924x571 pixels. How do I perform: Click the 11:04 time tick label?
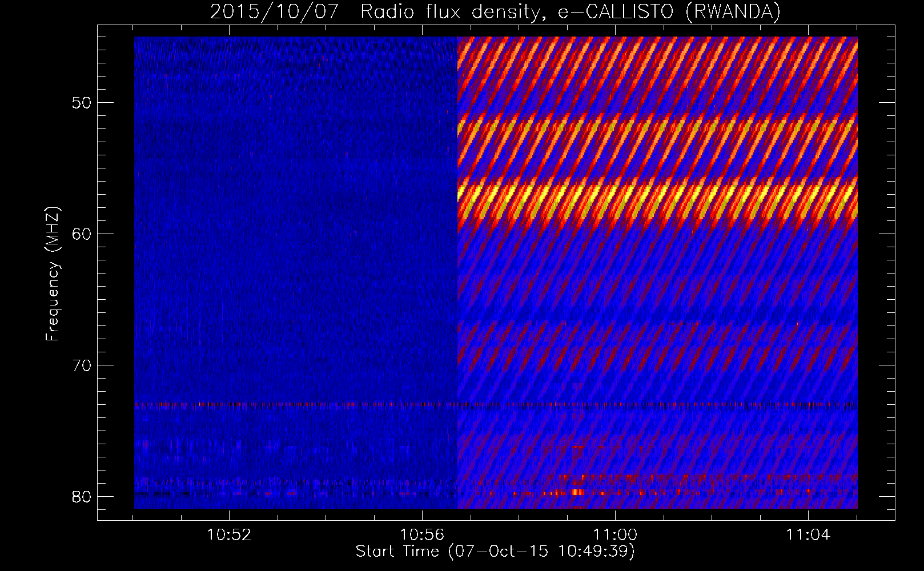coord(808,535)
